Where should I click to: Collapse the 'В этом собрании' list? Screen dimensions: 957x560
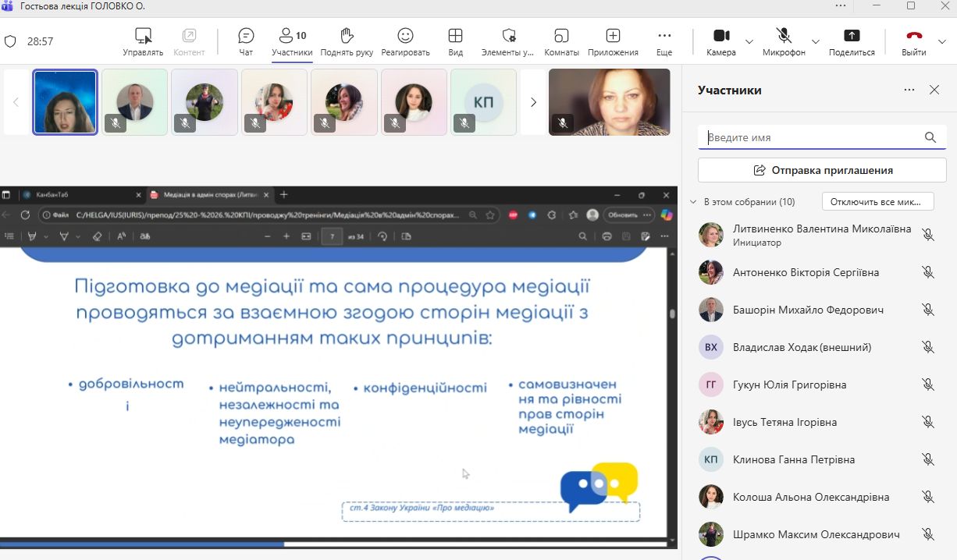point(692,202)
